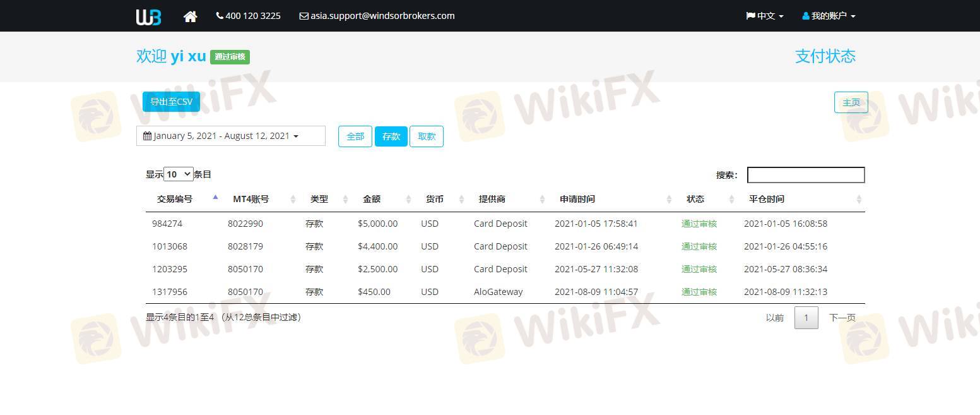Go to home via house icon
Viewport: 980px width, 415px height.
click(190, 16)
